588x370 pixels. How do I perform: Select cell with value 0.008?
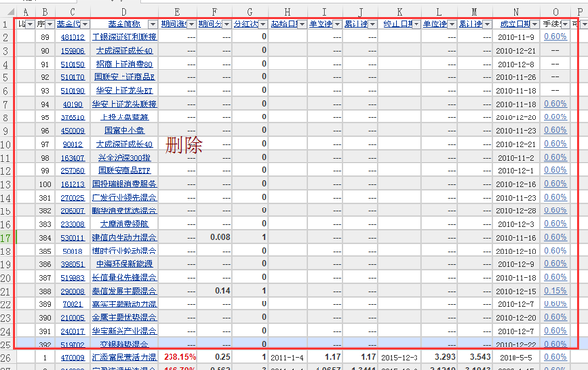[215, 238]
